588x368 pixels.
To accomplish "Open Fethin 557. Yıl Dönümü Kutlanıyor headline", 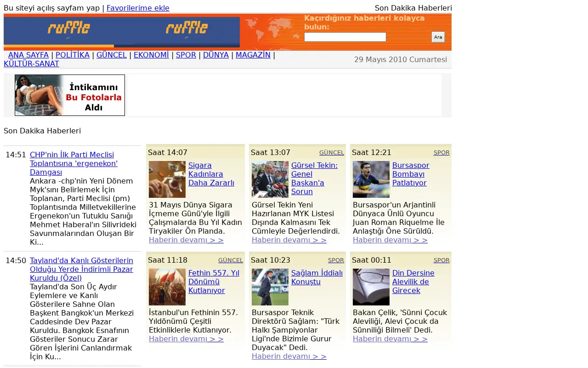I will pos(214,282).
